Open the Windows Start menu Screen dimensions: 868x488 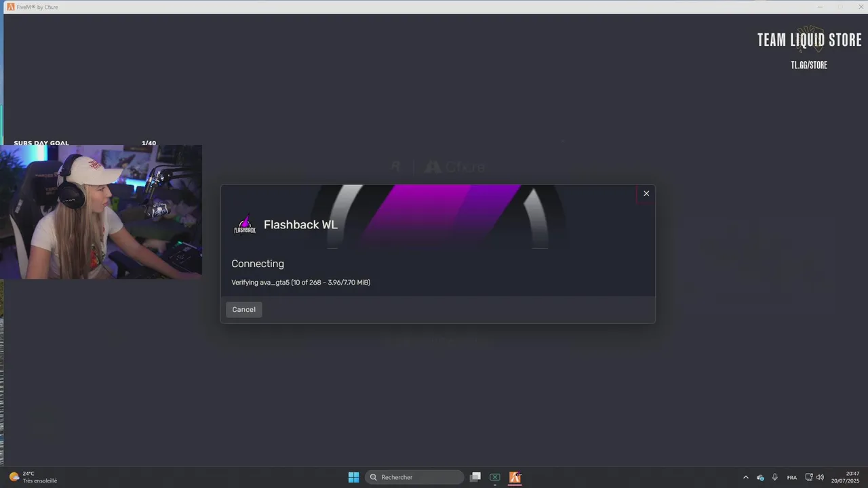[x=353, y=477]
